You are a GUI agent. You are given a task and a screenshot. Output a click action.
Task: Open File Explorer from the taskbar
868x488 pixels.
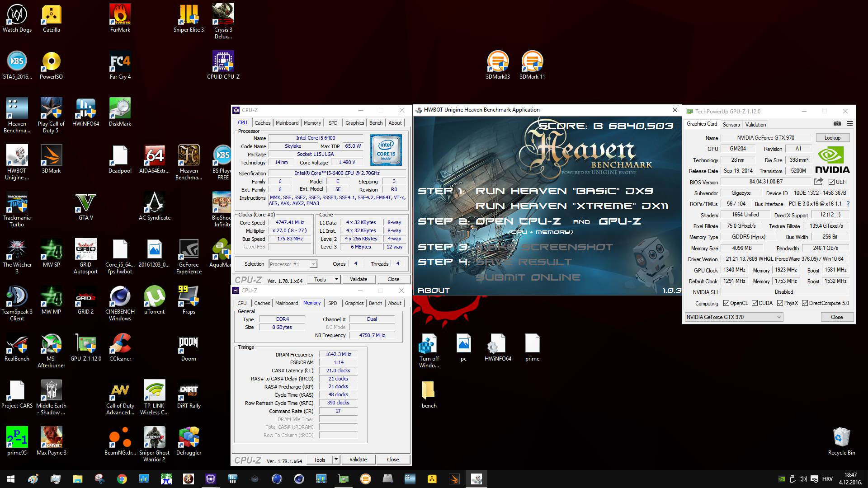pos(77,479)
